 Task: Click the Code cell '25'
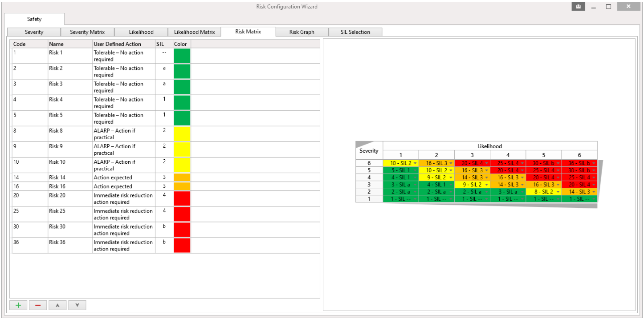30,214
